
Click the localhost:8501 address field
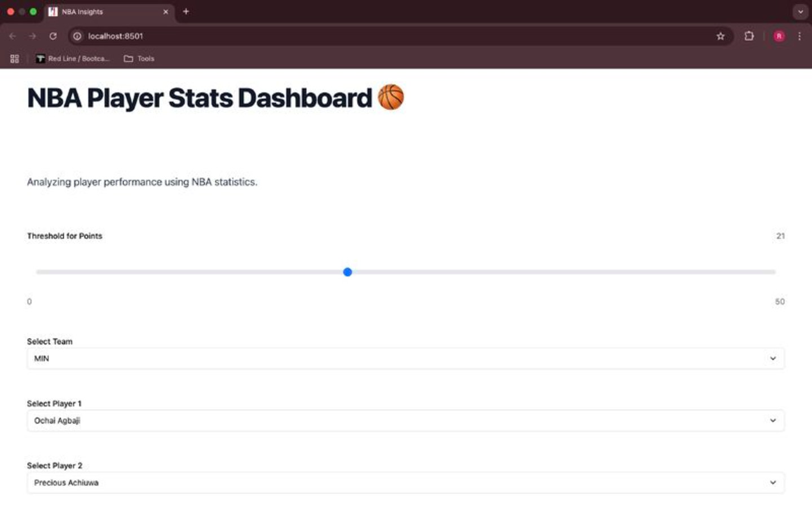[x=395, y=36]
